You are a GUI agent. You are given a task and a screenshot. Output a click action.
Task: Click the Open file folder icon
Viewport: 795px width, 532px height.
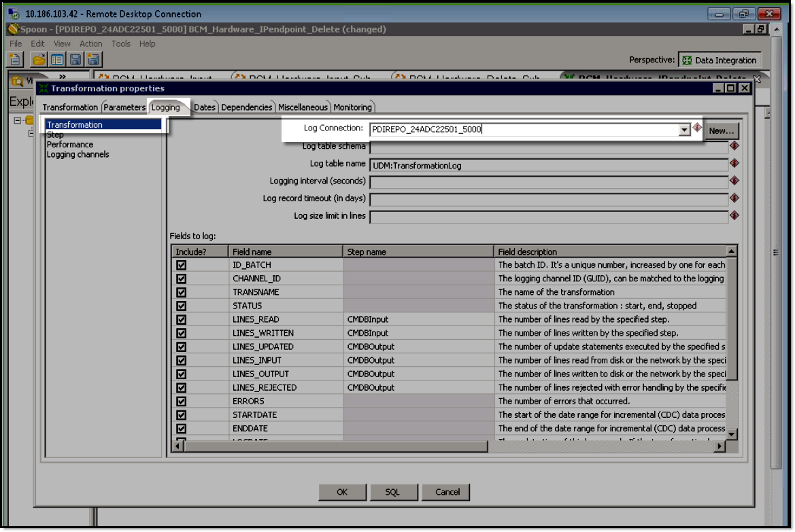coord(39,60)
